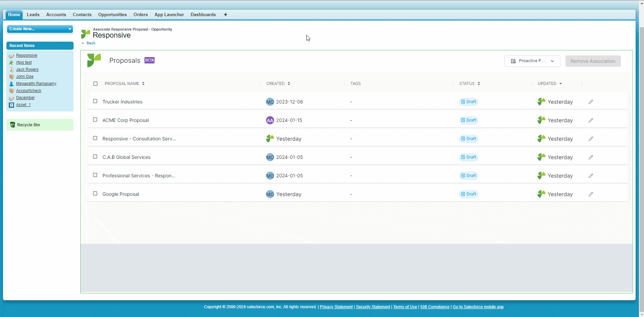Click the Jack Rogers contact icon

click(x=11, y=70)
